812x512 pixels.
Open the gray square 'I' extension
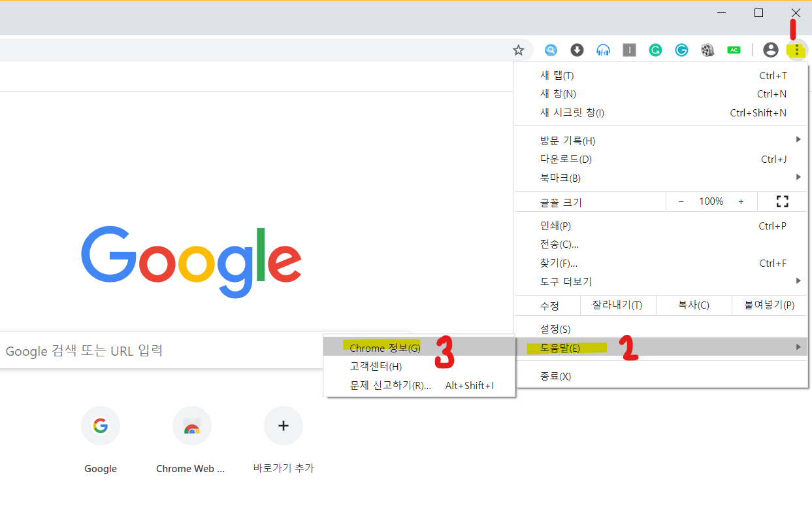click(x=629, y=50)
